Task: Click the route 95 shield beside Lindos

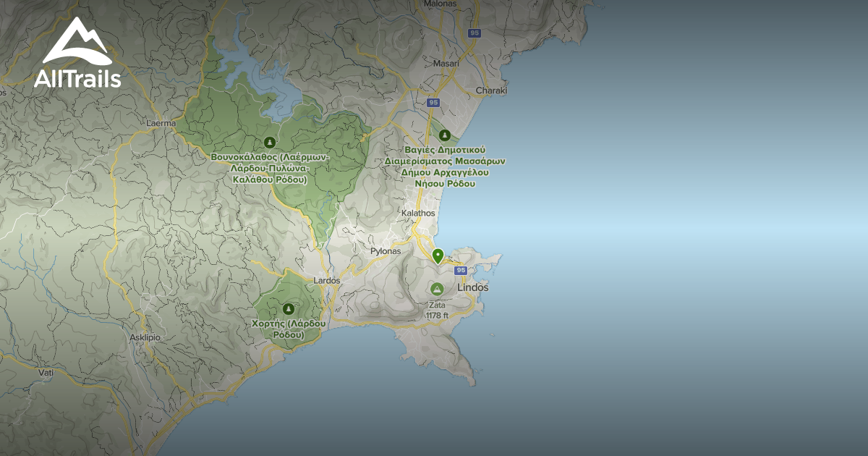Action: point(461,270)
